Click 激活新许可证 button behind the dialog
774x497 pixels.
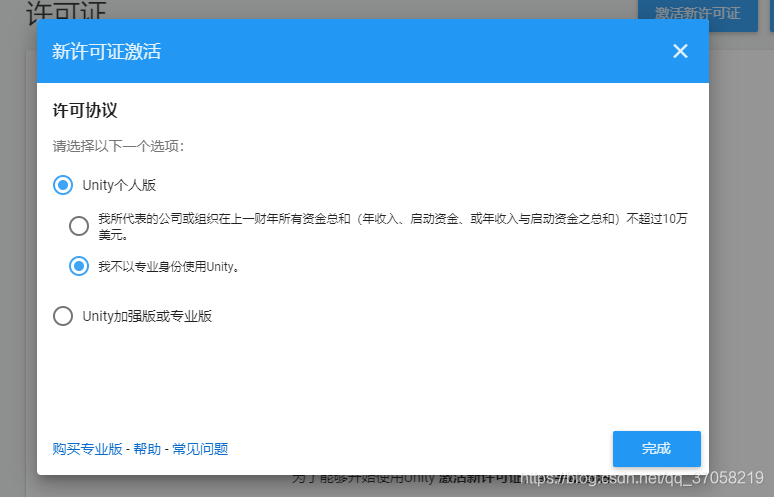[x=697, y=14]
